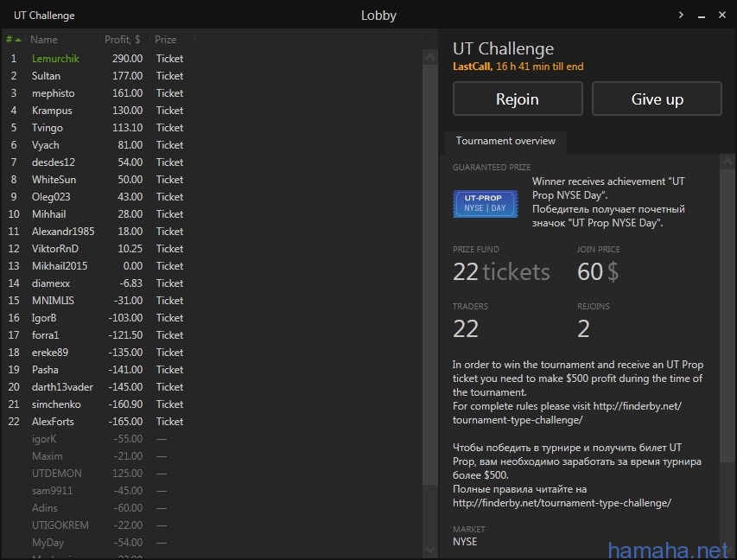Click the Rejoin button
The width and height of the screenshot is (737, 560).
[518, 99]
